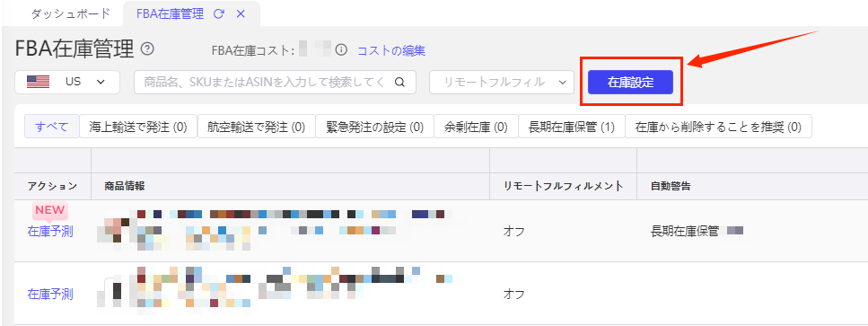Select the すべて filter tab
This screenshot has width=868, height=326.
pyautogui.click(x=51, y=127)
